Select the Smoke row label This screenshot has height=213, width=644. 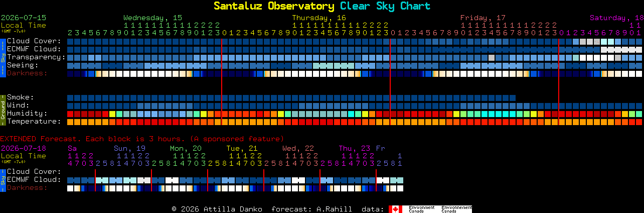coord(20,97)
